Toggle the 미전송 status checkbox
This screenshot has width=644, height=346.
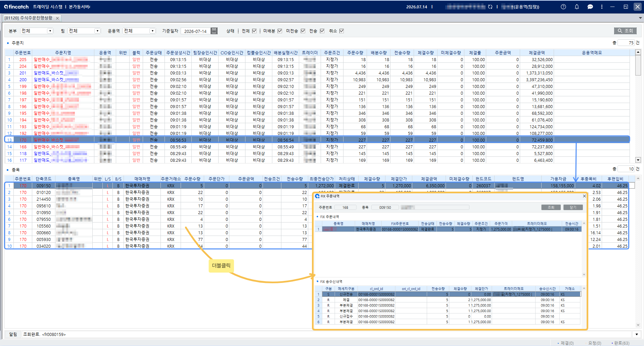pyautogui.click(x=303, y=31)
